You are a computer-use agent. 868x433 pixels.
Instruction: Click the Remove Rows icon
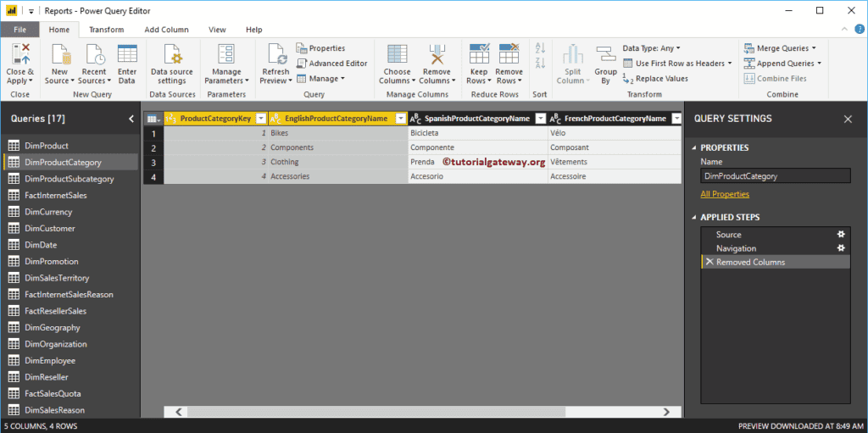(x=509, y=54)
